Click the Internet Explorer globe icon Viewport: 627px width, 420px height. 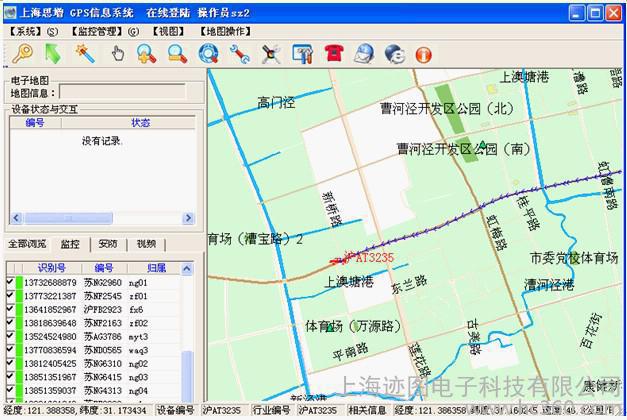click(x=395, y=54)
